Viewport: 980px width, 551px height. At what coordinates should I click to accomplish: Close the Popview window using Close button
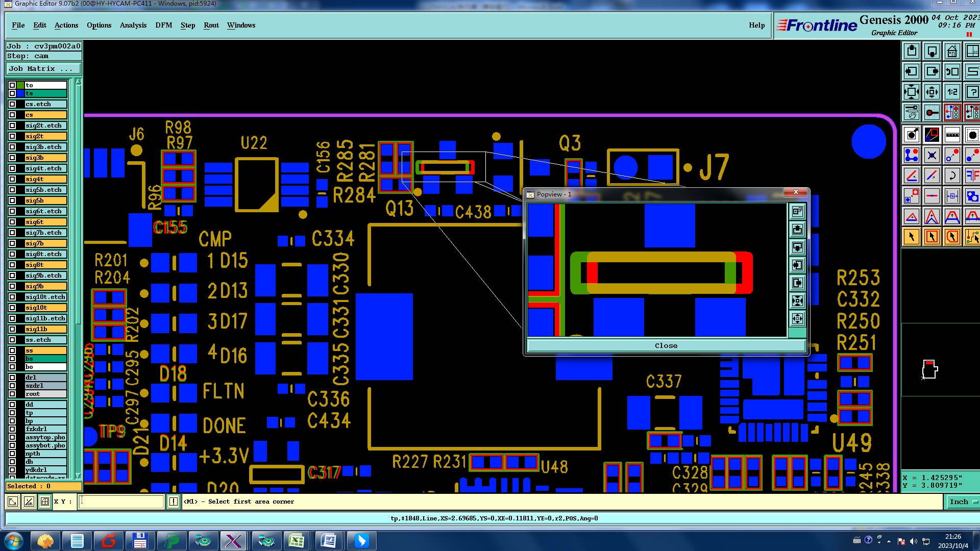click(x=666, y=346)
